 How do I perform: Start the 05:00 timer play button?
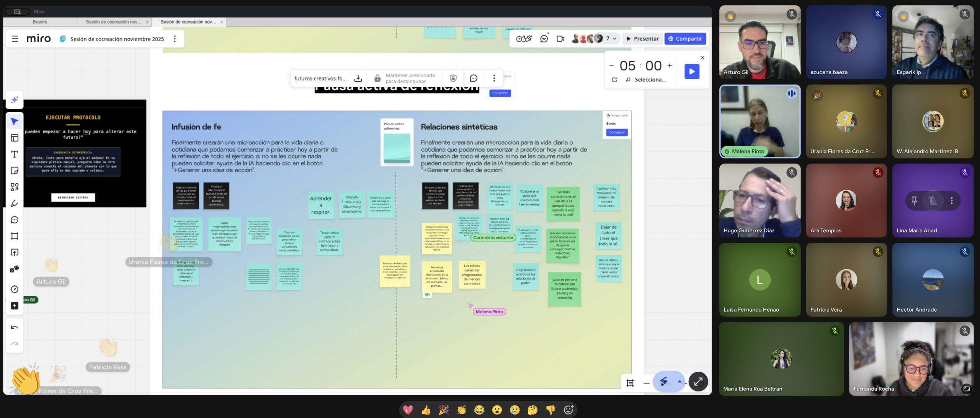click(691, 72)
